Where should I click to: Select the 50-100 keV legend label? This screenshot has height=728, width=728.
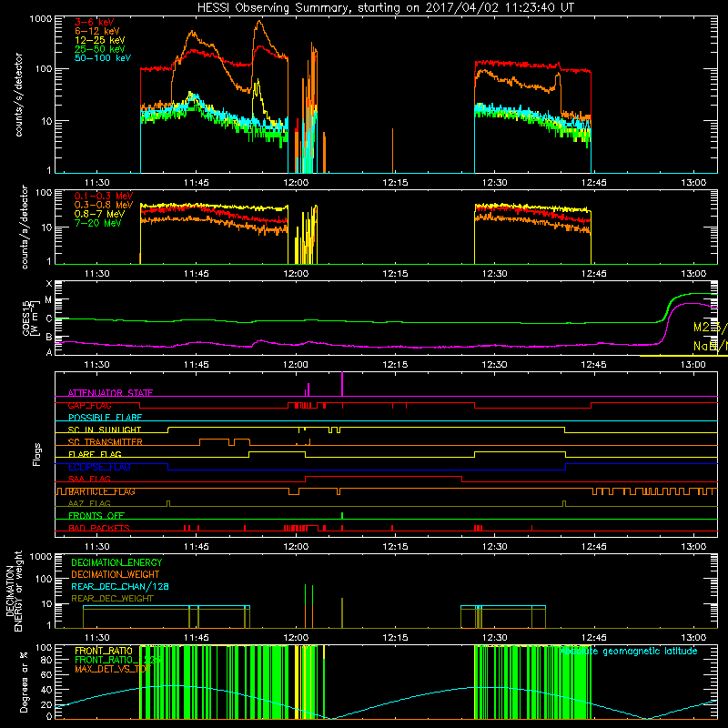[103, 58]
